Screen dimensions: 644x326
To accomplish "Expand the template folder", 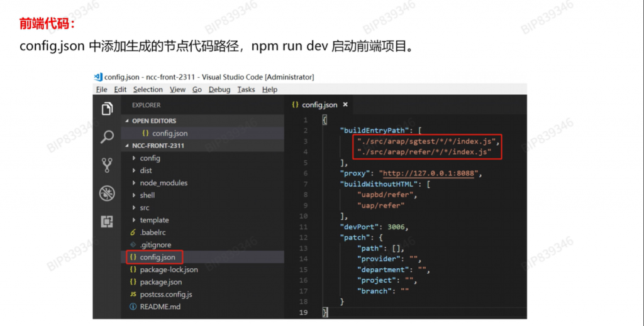I will click(154, 220).
